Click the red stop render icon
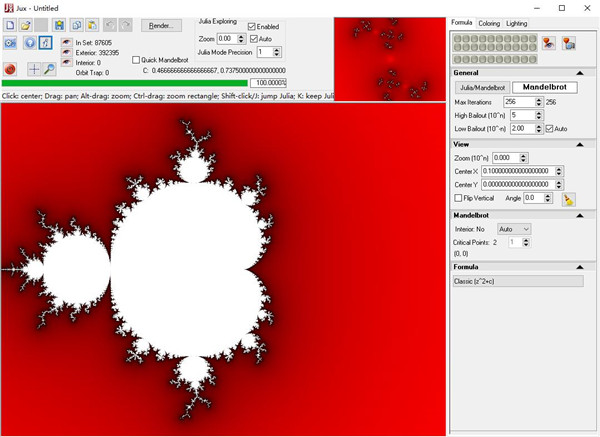 click(x=10, y=69)
